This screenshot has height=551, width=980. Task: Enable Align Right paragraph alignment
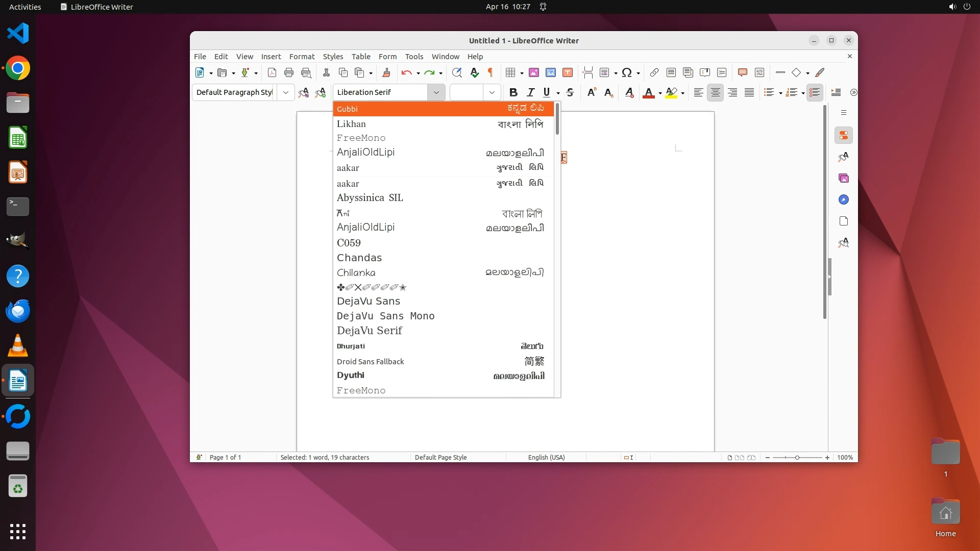pos(732,92)
